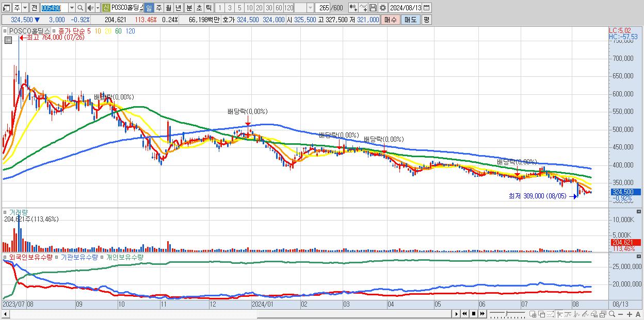Click the minus zoom-out icon
The height and width of the screenshot is (320, 644).
point(620,314)
